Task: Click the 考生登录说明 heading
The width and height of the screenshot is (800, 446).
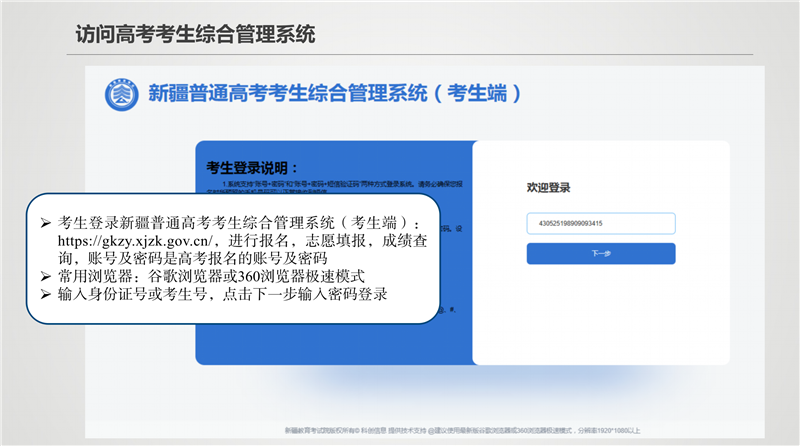Action: click(x=252, y=167)
